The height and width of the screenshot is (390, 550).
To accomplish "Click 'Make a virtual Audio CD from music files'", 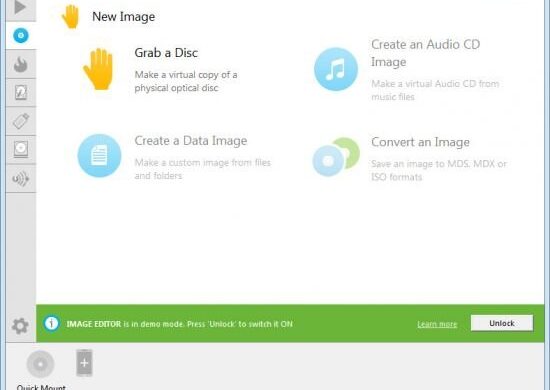I will (x=435, y=90).
